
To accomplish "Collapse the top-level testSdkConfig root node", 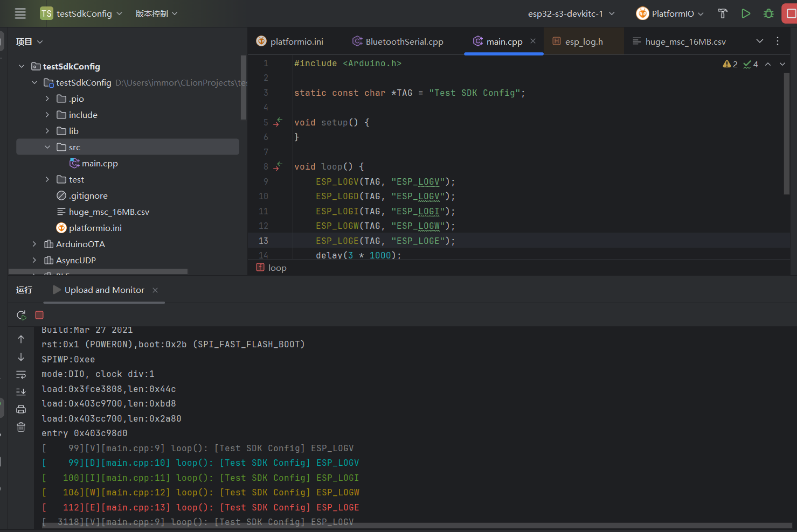I will (x=22, y=66).
